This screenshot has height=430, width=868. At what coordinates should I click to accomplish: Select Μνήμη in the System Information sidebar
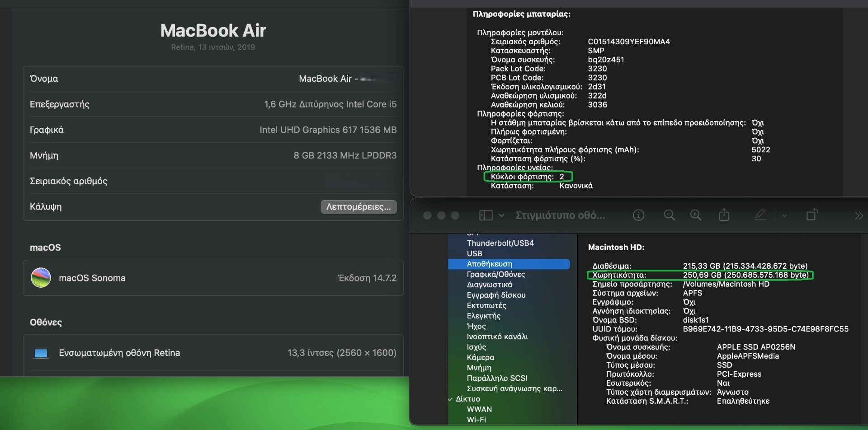(479, 368)
